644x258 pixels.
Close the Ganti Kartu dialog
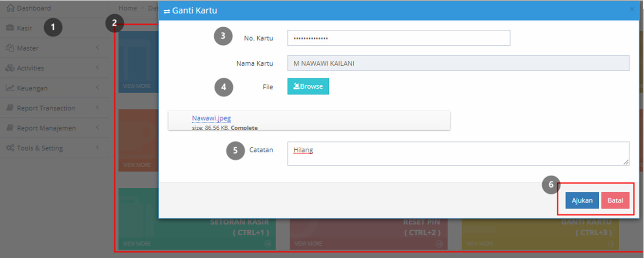tap(632, 9)
